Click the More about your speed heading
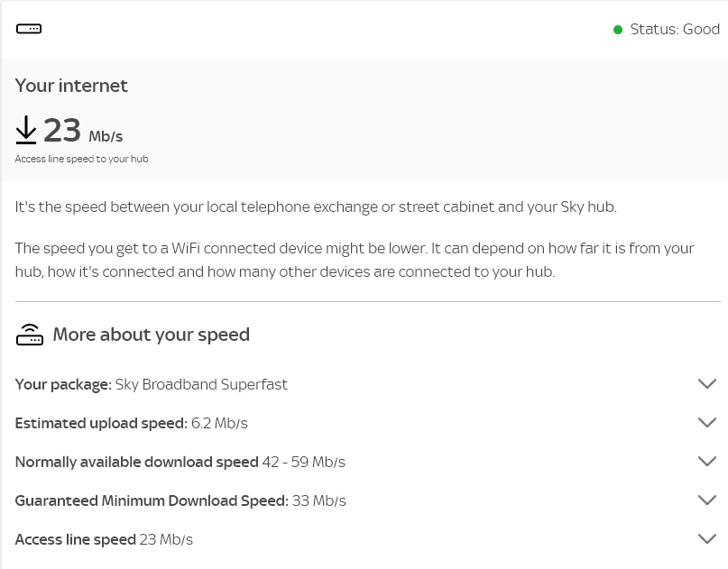Viewport: 728px width, 569px height. (151, 334)
